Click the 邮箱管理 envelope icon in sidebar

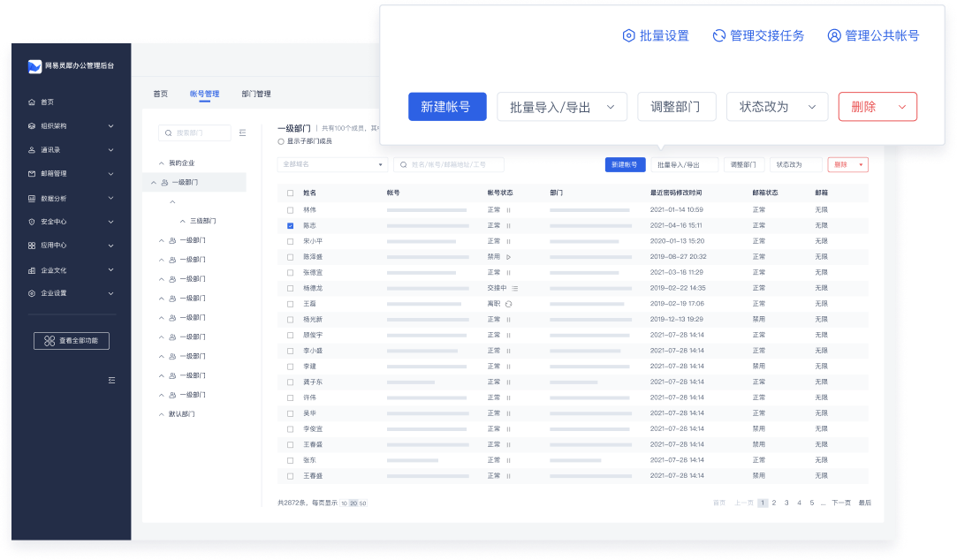pos(32,174)
